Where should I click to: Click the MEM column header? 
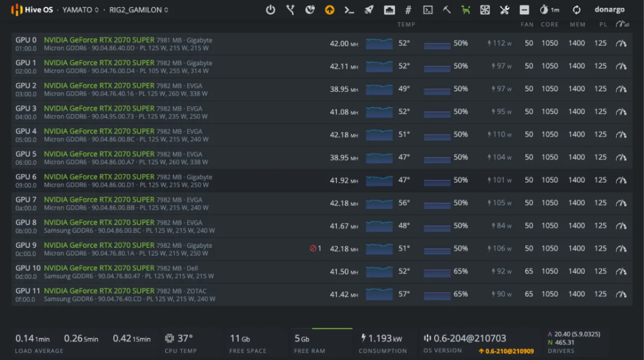577,24
